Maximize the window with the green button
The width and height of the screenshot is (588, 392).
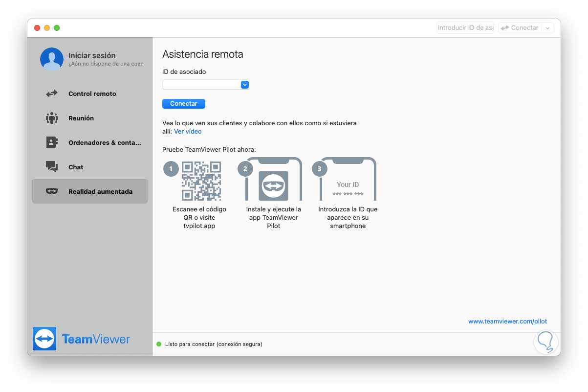(x=57, y=28)
